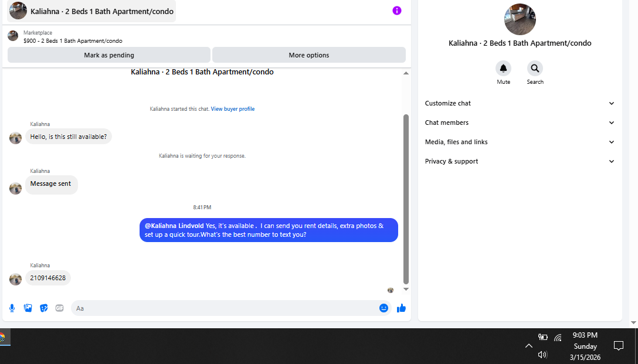Mute this conversation bell icon

pyautogui.click(x=503, y=69)
